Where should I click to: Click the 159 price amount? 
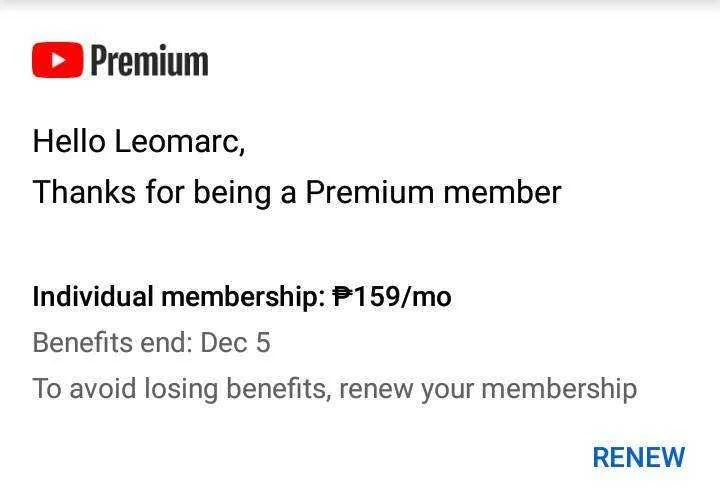pyautogui.click(x=377, y=296)
